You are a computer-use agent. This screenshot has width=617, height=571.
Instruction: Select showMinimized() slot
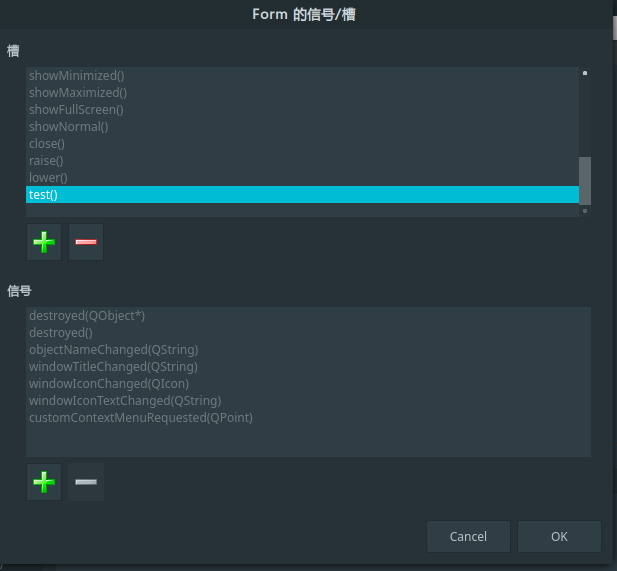click(302, 76)
